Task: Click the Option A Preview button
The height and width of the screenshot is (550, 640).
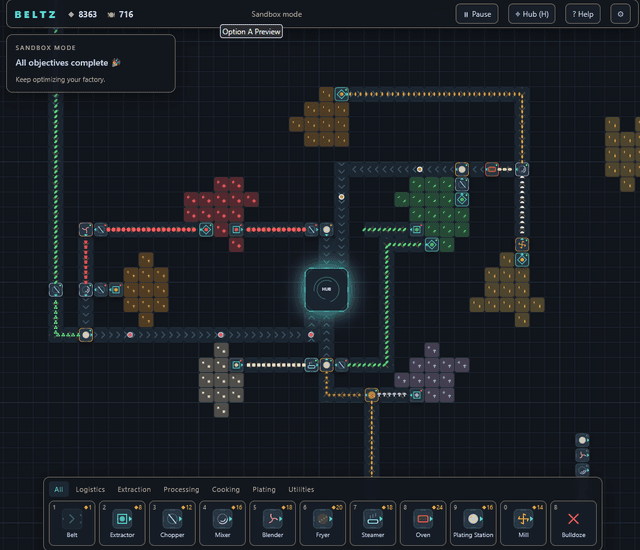Action: 251,31
